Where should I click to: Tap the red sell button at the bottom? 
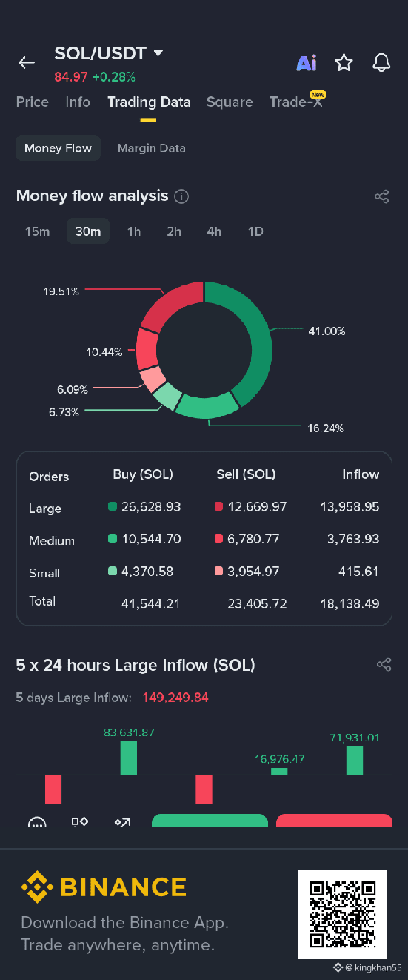click(334, 821)
